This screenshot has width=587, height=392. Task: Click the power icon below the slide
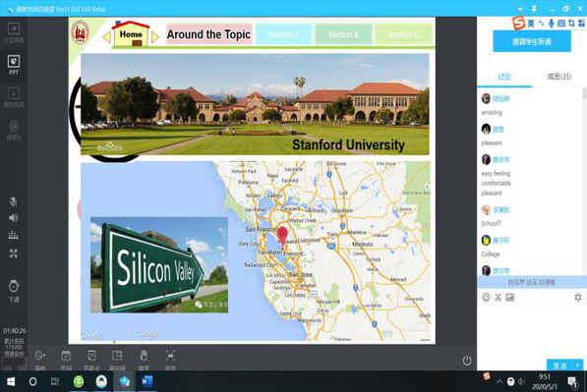467,361
